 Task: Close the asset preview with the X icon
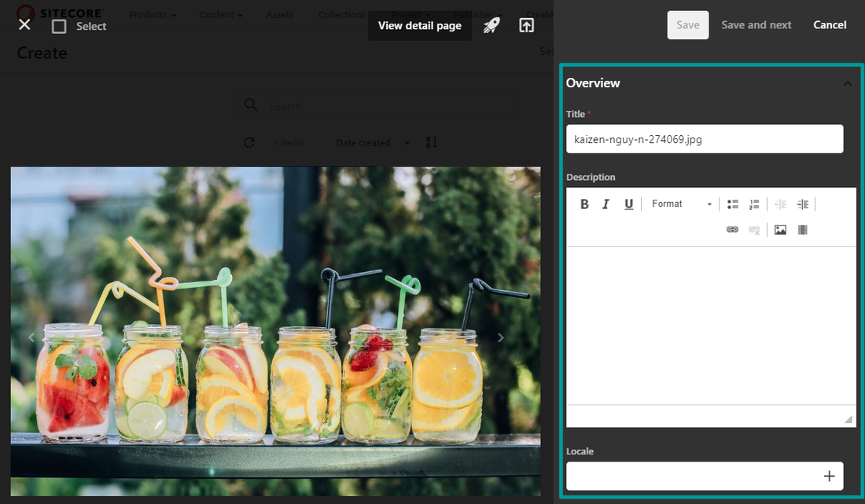click(x=24, y=25)
